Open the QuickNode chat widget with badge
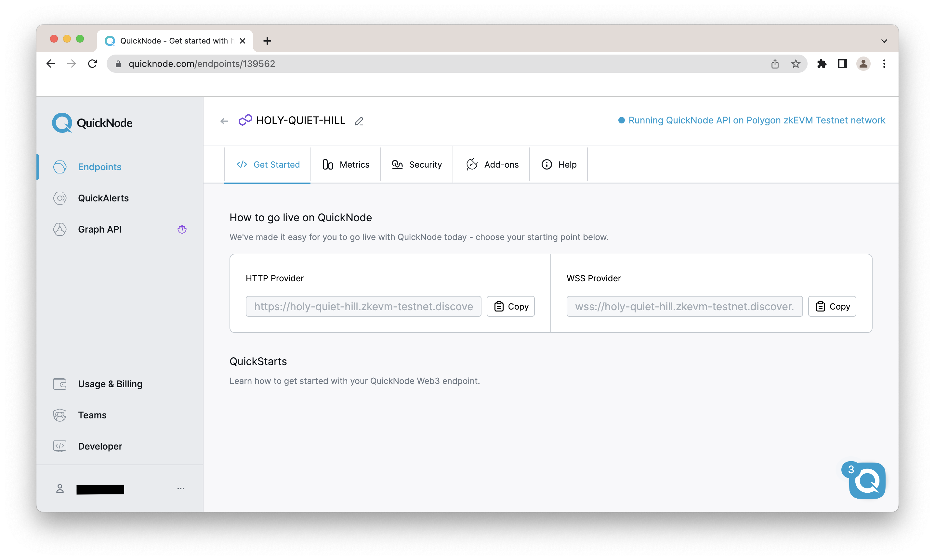 point(867,480)
